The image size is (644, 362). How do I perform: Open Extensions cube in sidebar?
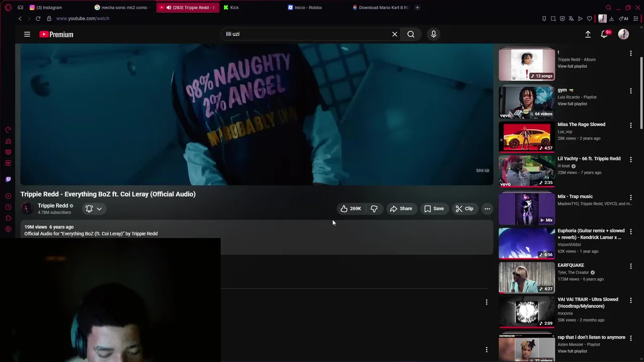[x=8, y=218]
